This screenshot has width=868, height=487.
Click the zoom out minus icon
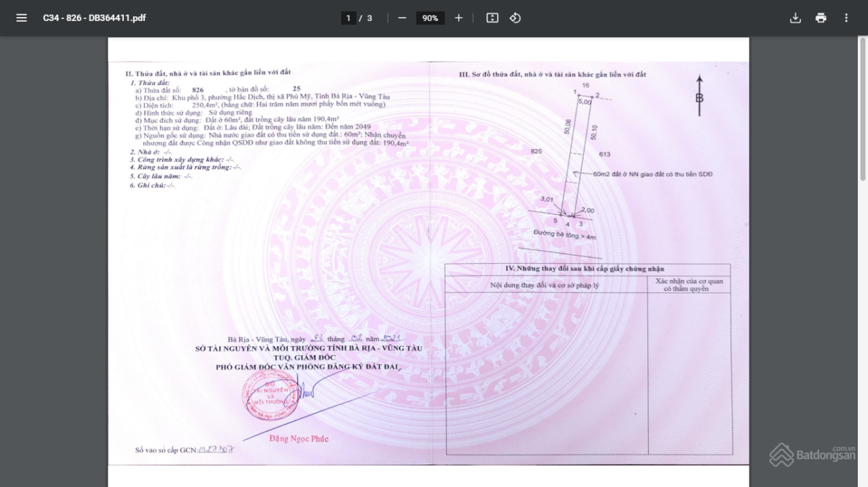pos(402,18)
